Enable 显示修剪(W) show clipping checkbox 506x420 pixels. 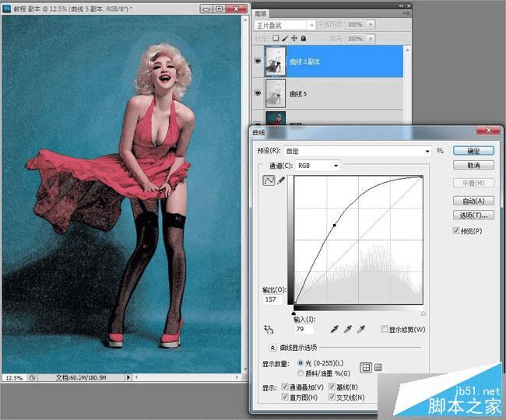tap(385, 329)
